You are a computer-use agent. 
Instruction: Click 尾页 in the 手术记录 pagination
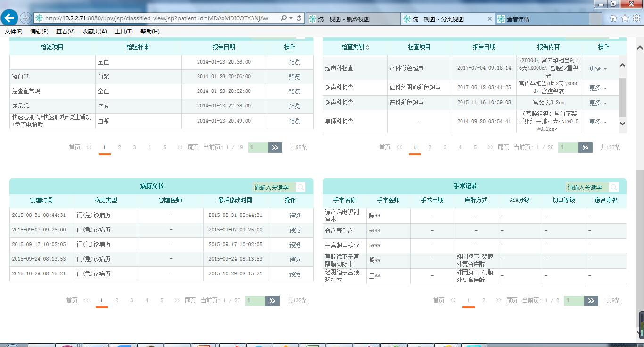click(x=512, y=300)
